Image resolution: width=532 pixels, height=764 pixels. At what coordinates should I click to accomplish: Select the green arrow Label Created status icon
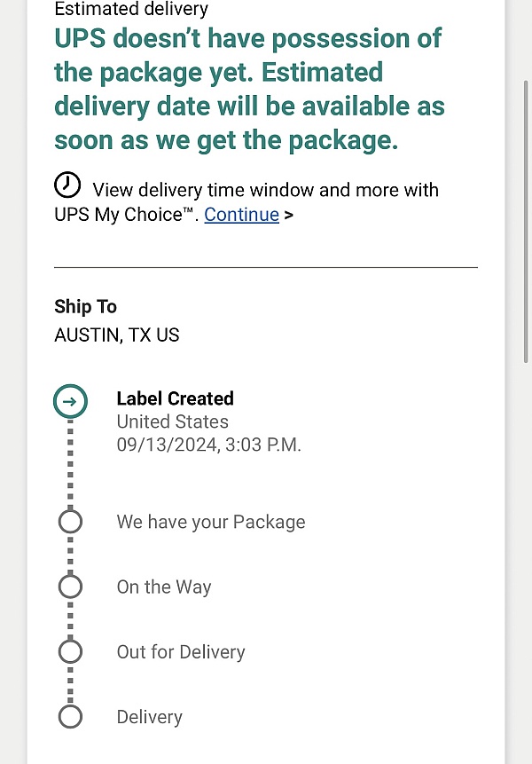tap(70, 401)
